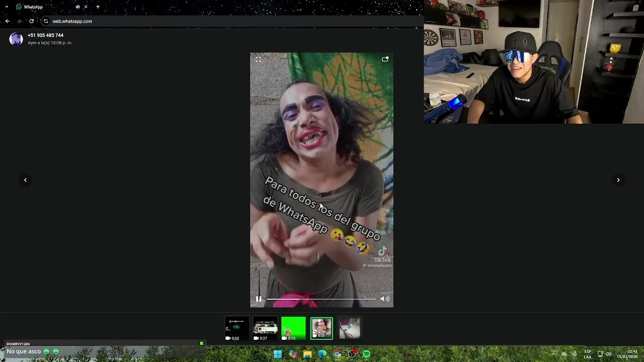Go to next media with right arrow
The height and width of the screenshot is (362, 644).
618,180
